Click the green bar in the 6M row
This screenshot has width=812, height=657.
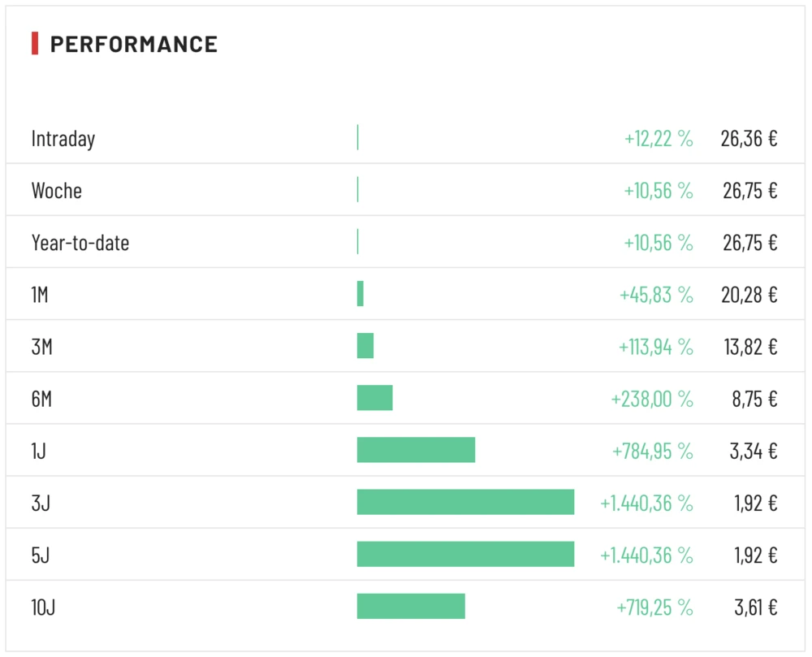click(374, 398)
